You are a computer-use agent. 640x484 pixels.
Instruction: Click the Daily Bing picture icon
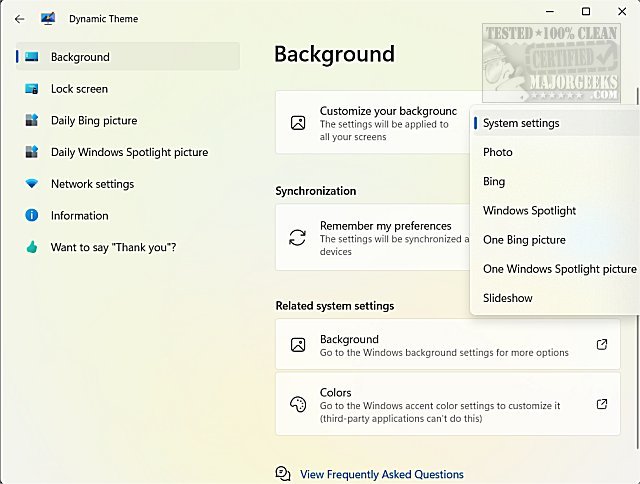[31, 121]
